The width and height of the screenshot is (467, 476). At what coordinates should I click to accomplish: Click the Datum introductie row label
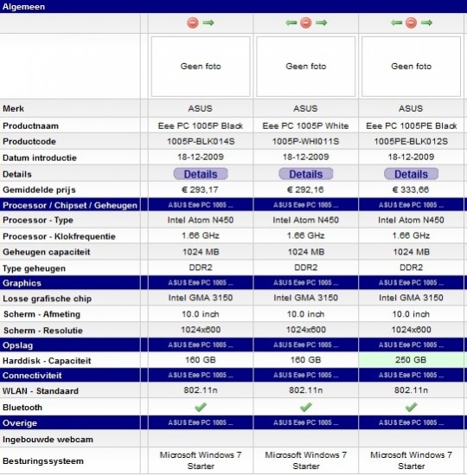click(40, 158)
